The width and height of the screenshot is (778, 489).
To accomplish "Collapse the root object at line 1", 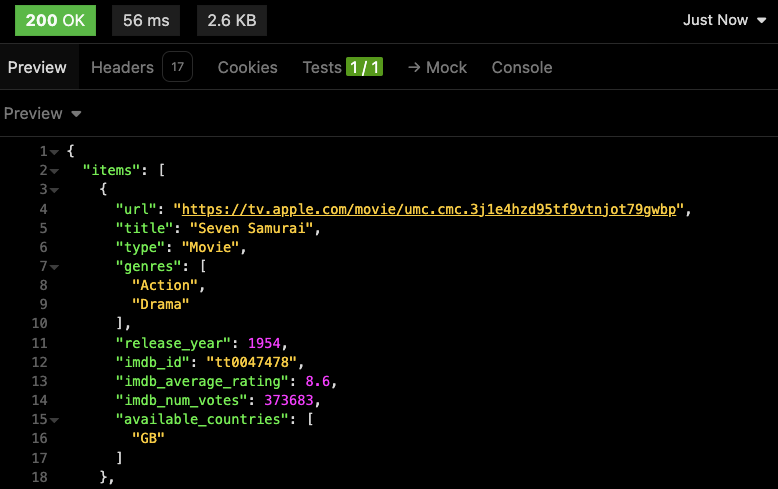I will [54, 152].
